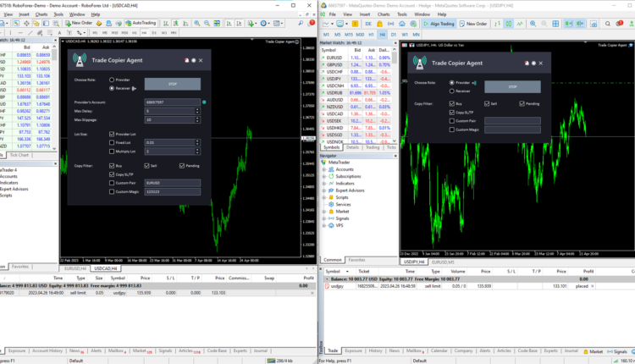635x364 pixels.
Task: Open New Order in right terminal toolbar
Action: pyautogui.click(x=476, y=24)
